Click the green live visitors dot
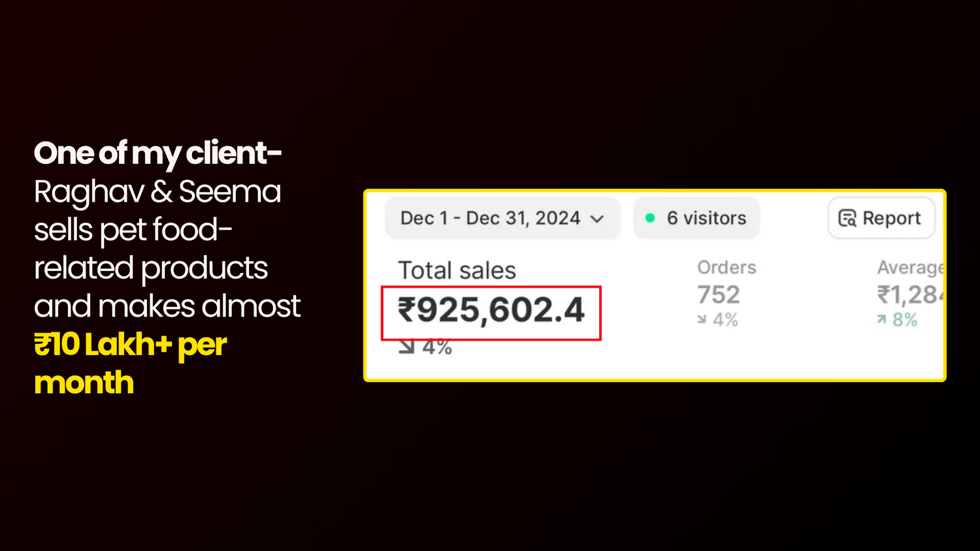This screenshot has height=551, width=980. click(x=650, y=218)
